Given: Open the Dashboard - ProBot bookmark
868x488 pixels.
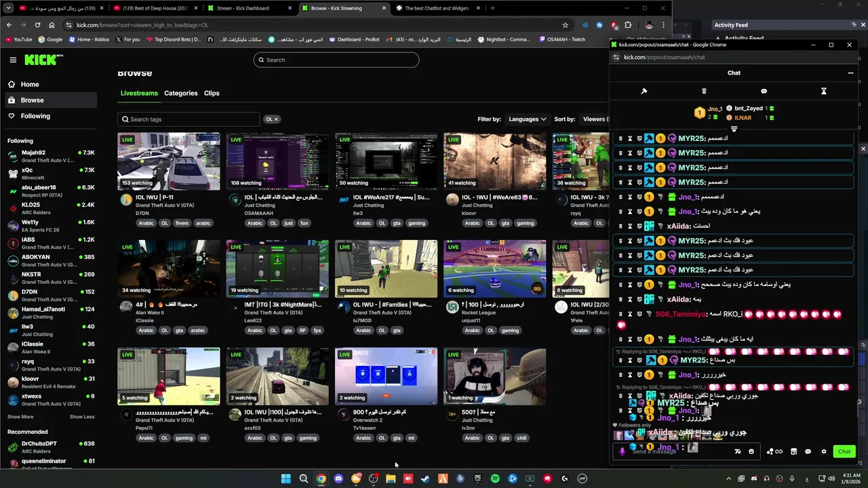Looking at the screenshot, I should (x=354, y=39).
